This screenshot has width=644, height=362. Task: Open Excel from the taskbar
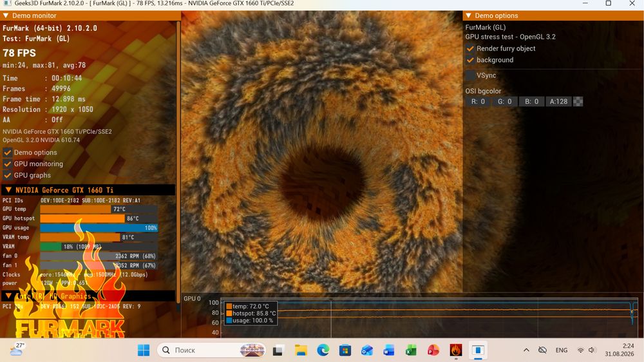(x=411, y=350)
